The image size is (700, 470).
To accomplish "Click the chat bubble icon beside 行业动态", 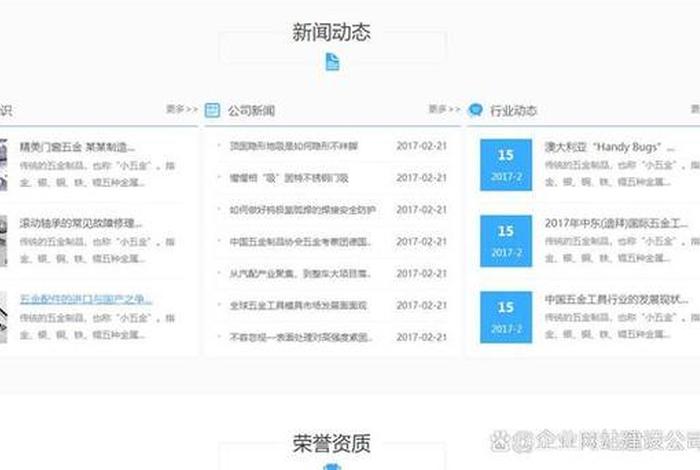I will [x=475, y=110].
